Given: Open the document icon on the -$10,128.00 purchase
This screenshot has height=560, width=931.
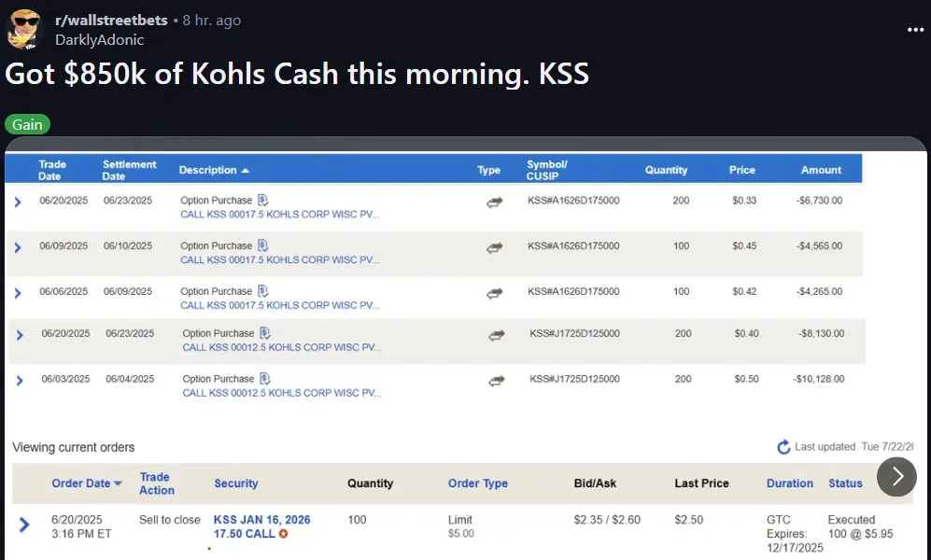Looking at the screenshot, I should (x=265, y=379).
